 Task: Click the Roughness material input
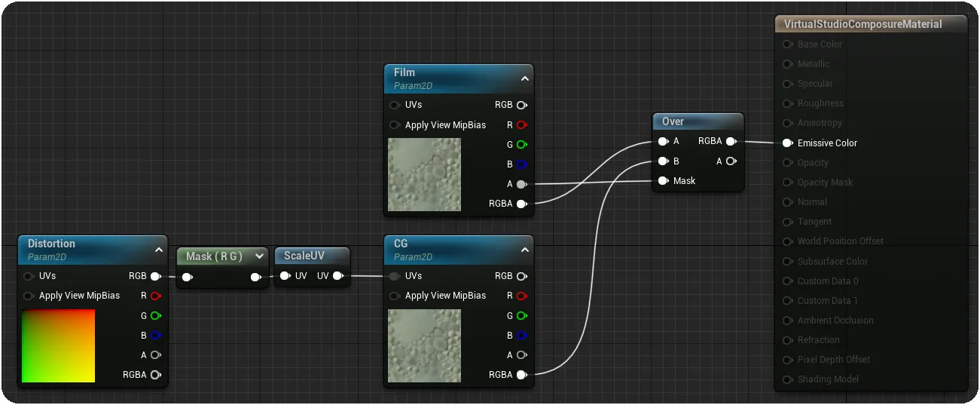point(820,103)
